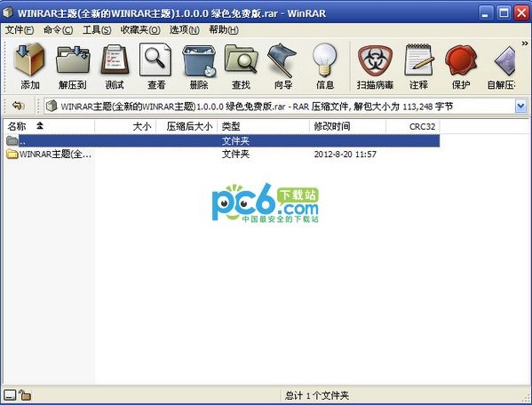The height and width of the screenshot is (405, 532).
Task: Click the 添加 (Add) toolbar icon
Action: [x=29, y=60]
